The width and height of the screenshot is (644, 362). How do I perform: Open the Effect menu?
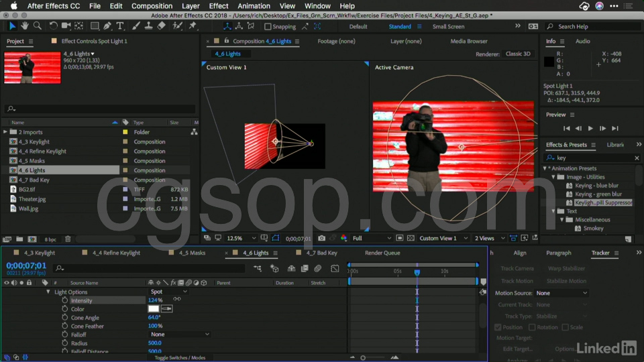coord(219,6)
